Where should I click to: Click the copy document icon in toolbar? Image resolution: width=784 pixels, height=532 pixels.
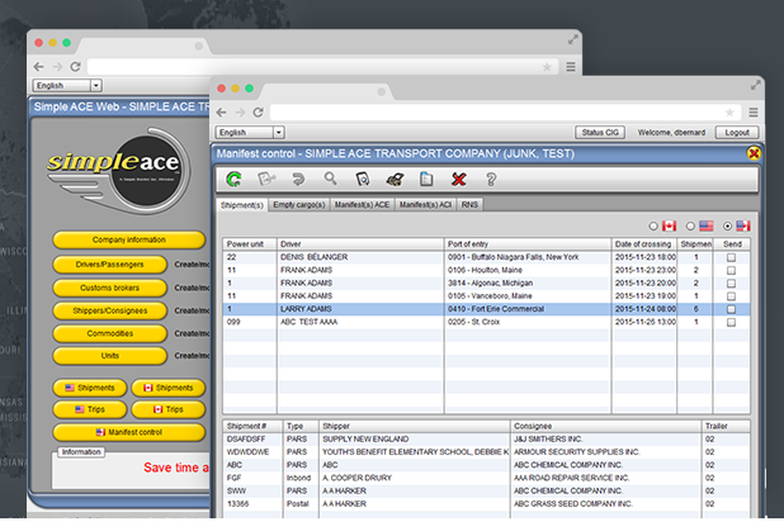(x=426, y=179)
